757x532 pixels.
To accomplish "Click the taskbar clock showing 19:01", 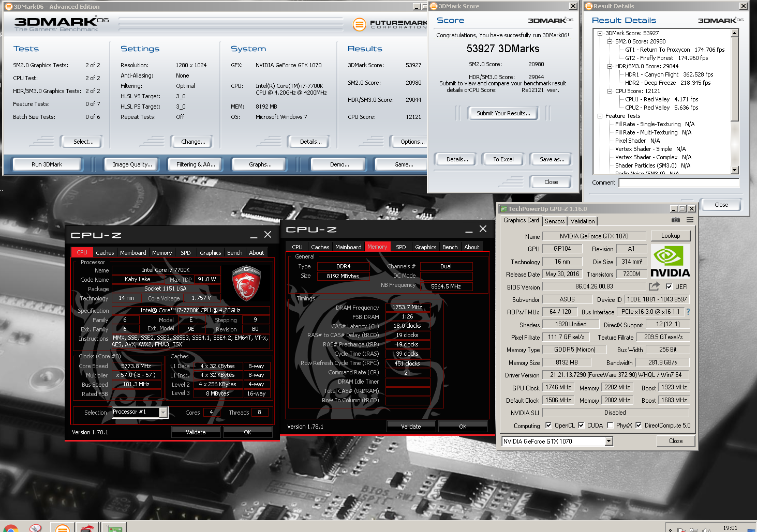I will click(730, 528).
